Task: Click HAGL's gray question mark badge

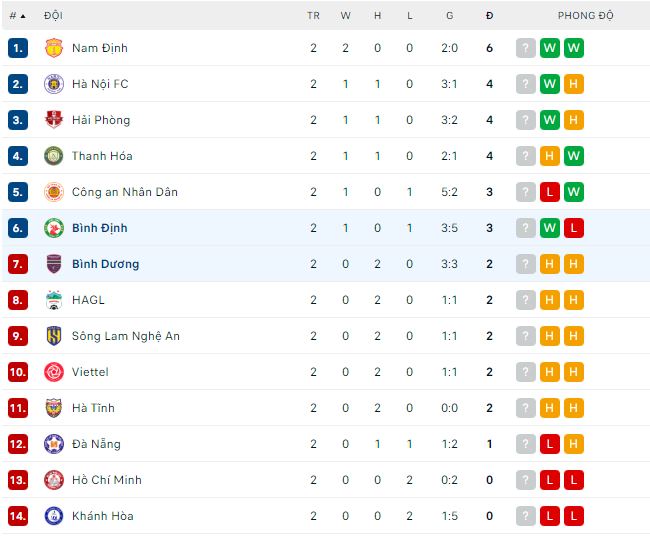Action: (x=526, y=300)
